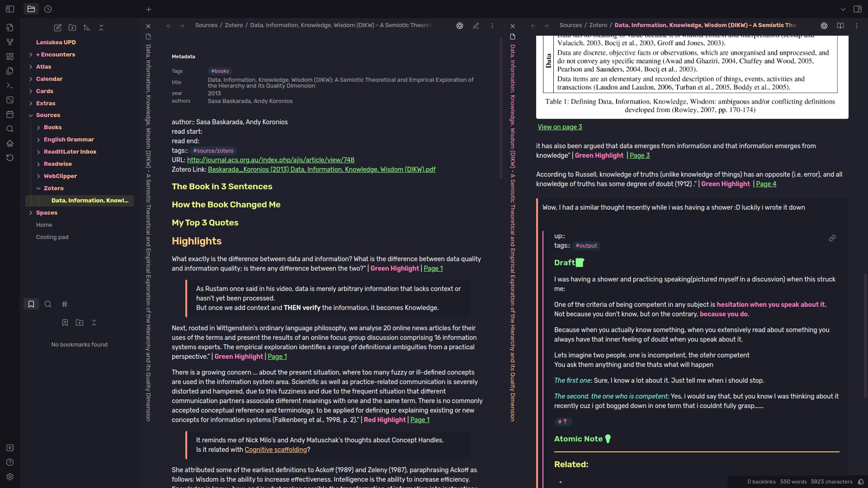Open the Home note in tree

pos(44,225)
